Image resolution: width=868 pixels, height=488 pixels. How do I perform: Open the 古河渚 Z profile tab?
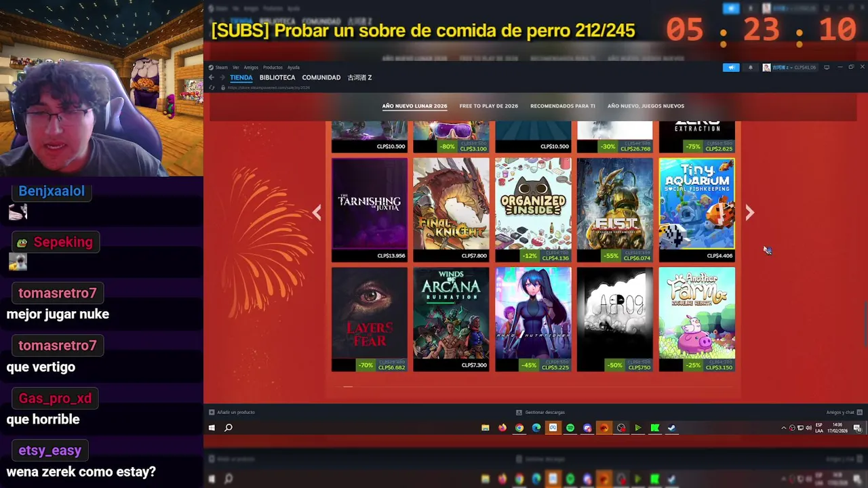tap(359, 77)
